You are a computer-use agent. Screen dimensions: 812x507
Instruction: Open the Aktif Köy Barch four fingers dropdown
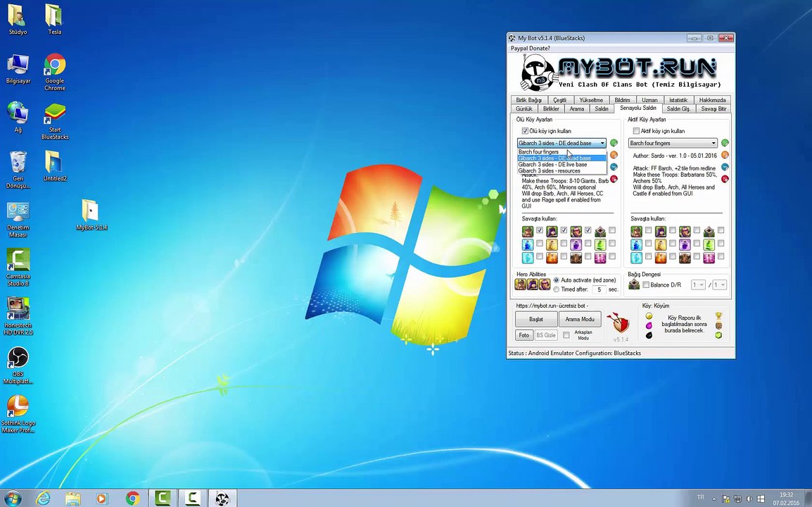[673, 143]
